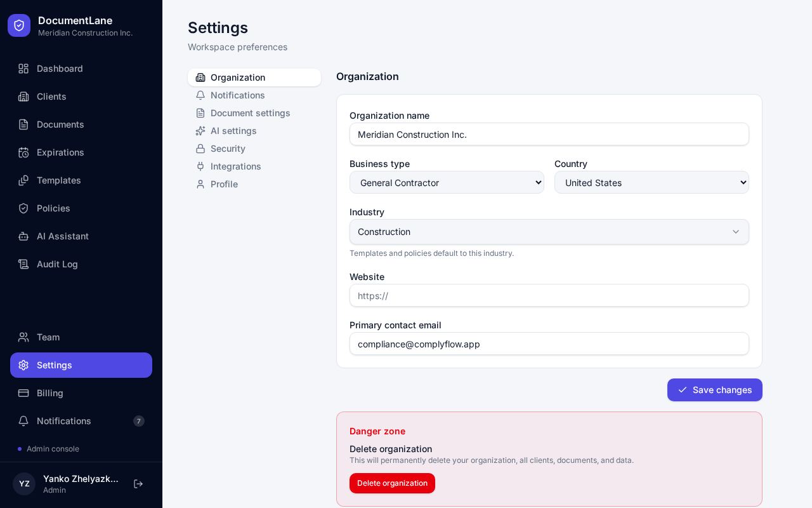812x508 pixels.
Task: Open Billing in the sidebar
Action: 81,393
